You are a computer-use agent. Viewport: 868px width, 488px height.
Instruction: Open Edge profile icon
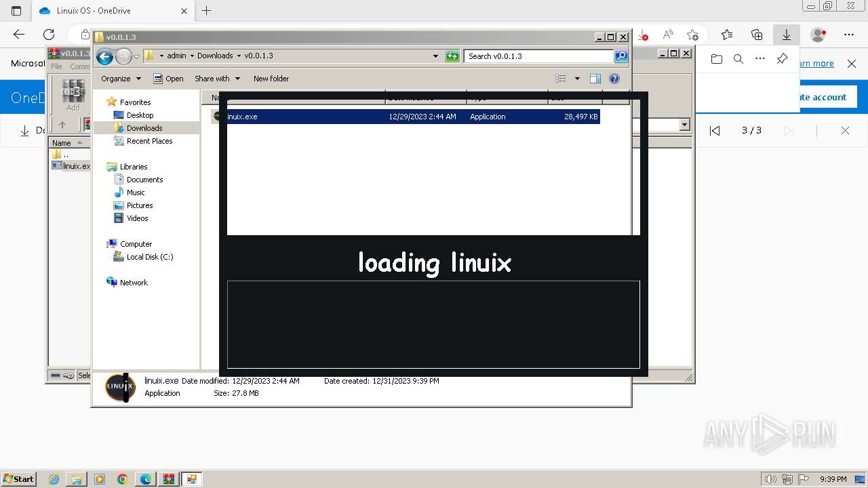(818, 35)
